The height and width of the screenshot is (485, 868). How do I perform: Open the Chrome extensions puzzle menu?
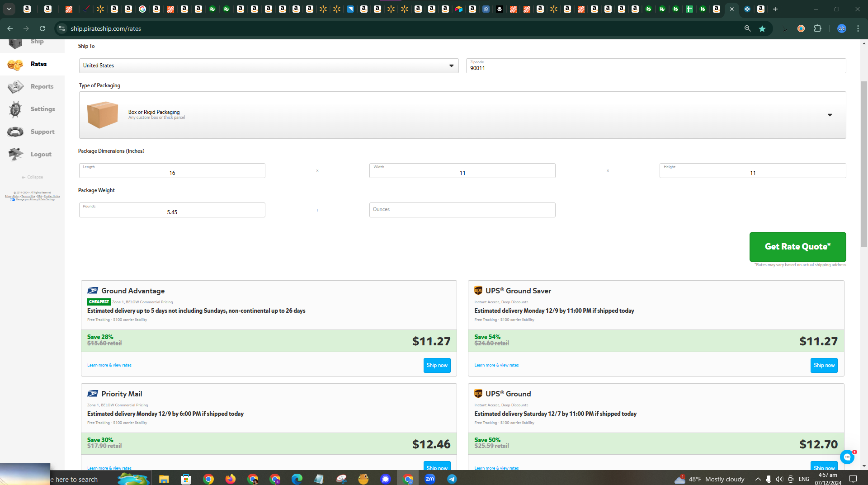point(817,28)
